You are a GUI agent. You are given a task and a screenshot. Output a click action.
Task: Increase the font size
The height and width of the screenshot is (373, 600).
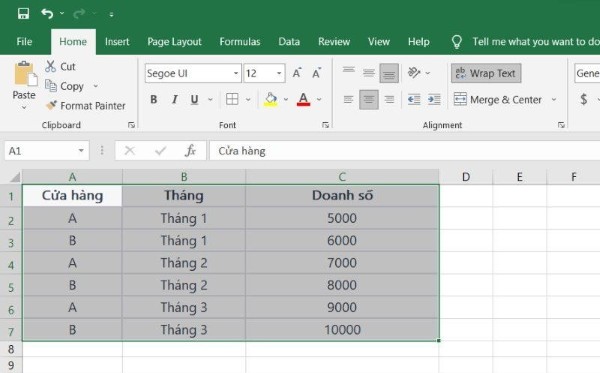(297, 73)
